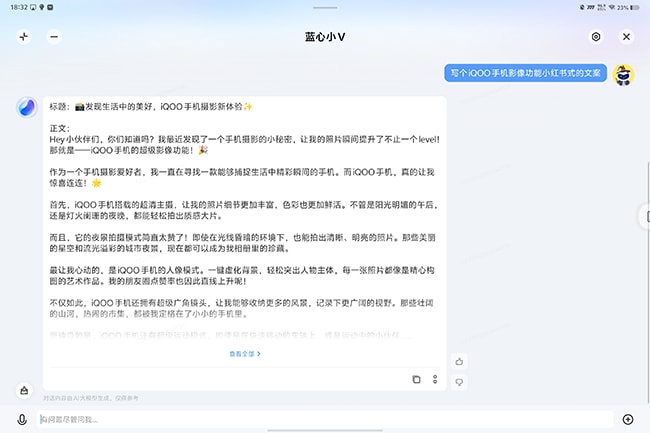Image resolution: width=650 pixels, height=433 pixels.
Task: Select the user prompt message bubble
Action: (x=525, y=73)
